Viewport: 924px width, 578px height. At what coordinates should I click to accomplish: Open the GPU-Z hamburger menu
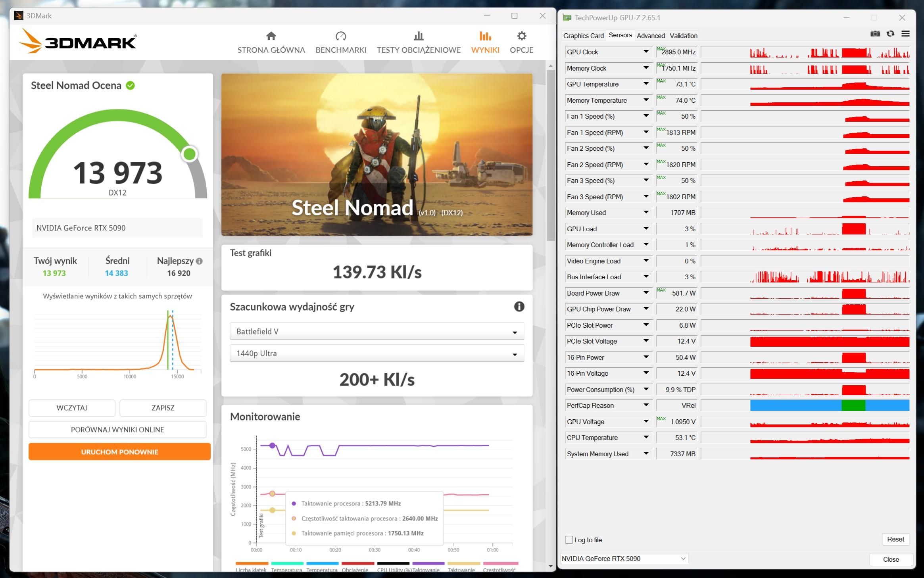click(905, 34)
